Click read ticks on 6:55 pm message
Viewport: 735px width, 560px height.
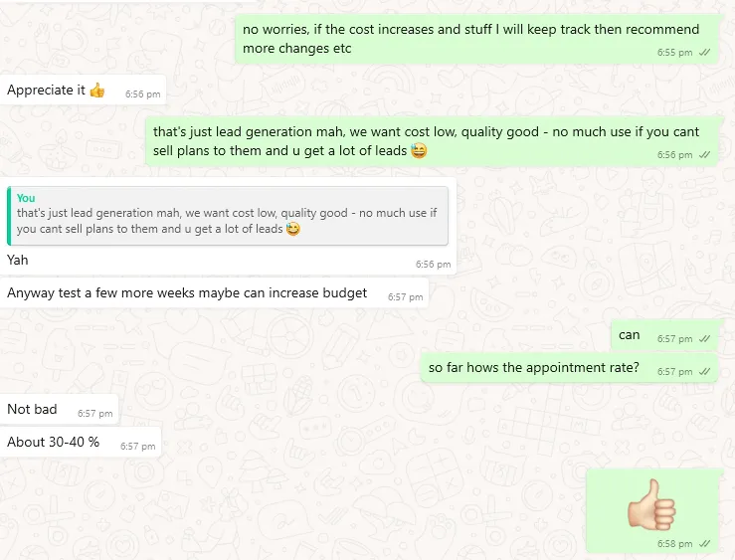[x=704, y=53]
